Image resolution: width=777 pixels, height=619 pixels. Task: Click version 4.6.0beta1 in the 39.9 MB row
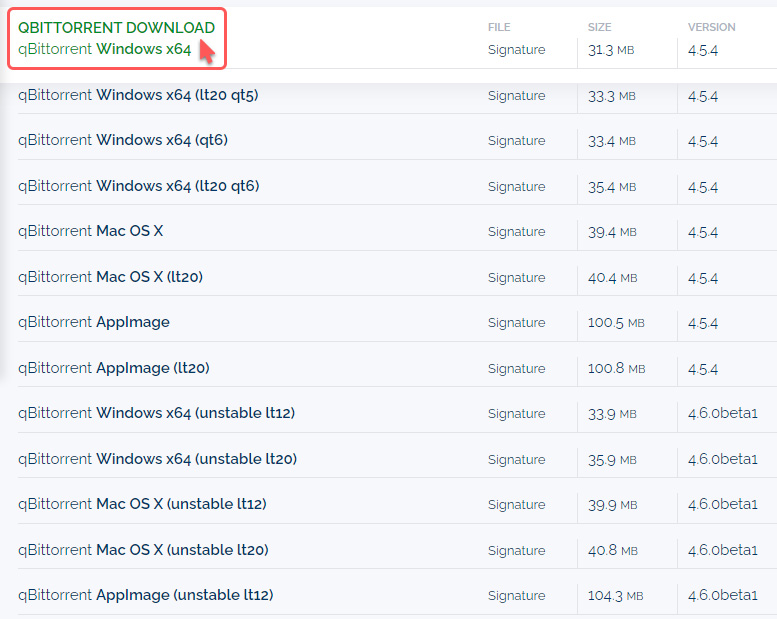click(x=723, y=505)
